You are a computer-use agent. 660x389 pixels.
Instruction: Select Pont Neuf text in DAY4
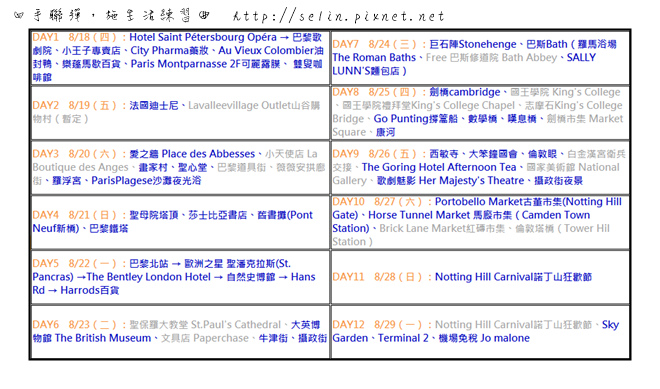click(173, 222)
